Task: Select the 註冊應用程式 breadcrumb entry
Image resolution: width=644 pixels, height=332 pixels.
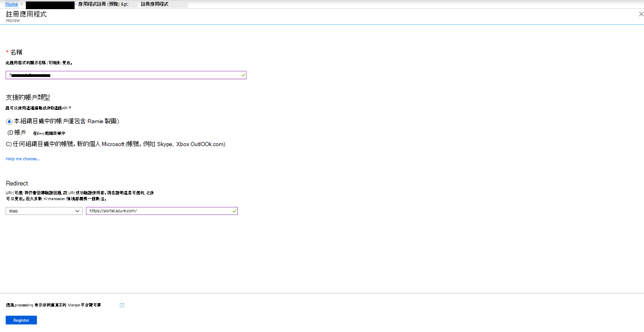Action: 154,4
